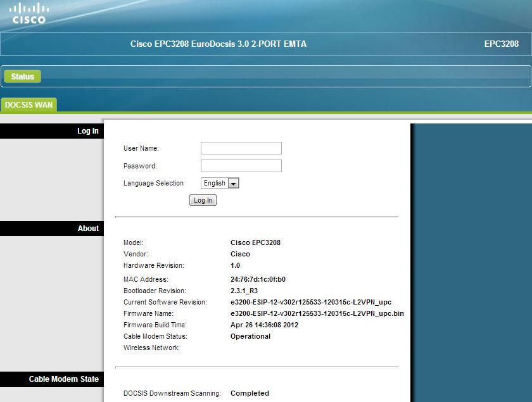Image resolution: width=532 pixels, height=402 pixels.
Task: Click the Log In button
Action: pyautogui.click(x=203, y=200)
